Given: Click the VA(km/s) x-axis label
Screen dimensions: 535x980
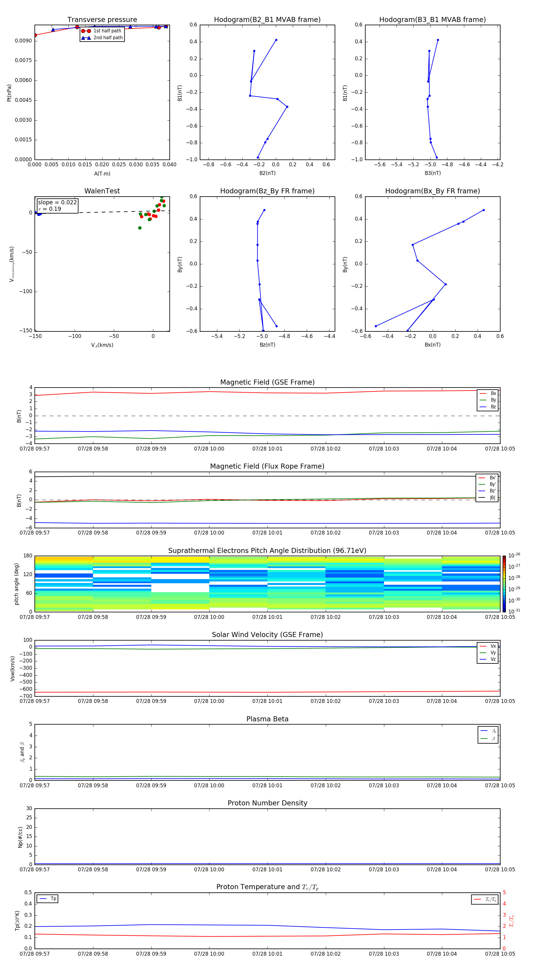Looking at the screenshot, I should tap(102, 345).
